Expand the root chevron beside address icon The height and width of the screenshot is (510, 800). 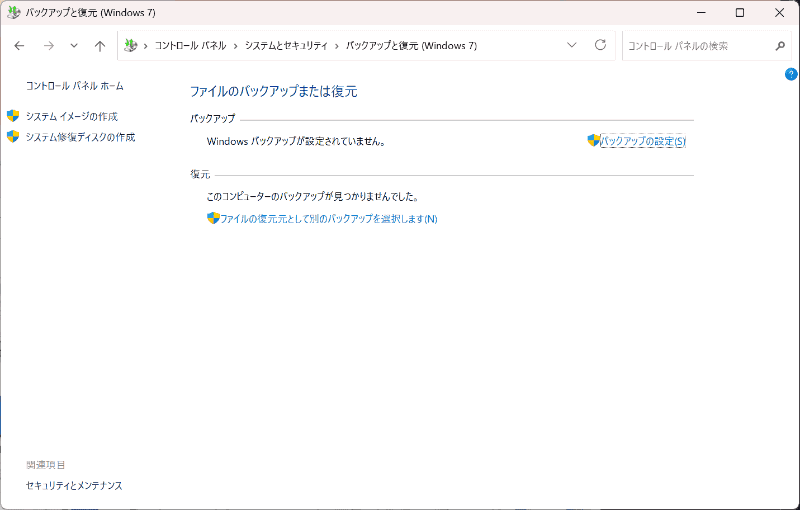(x=145, y=46)
